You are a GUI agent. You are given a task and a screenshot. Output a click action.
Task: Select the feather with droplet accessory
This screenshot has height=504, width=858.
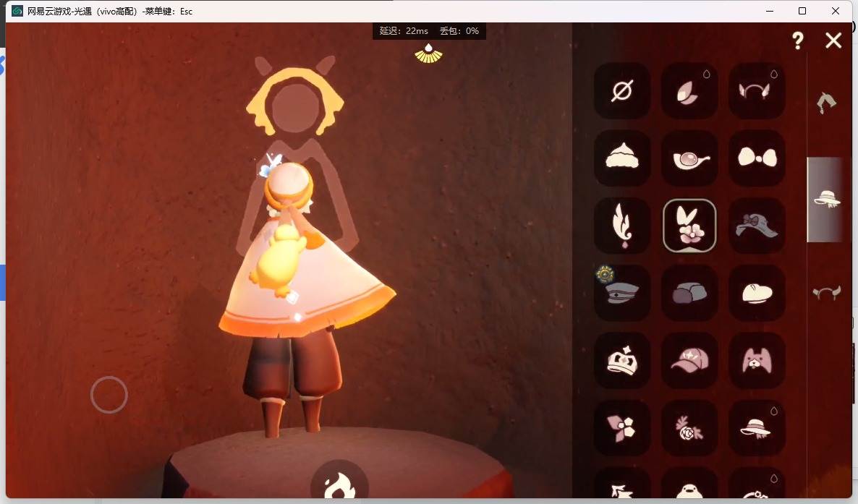click(x=622, y=226)
